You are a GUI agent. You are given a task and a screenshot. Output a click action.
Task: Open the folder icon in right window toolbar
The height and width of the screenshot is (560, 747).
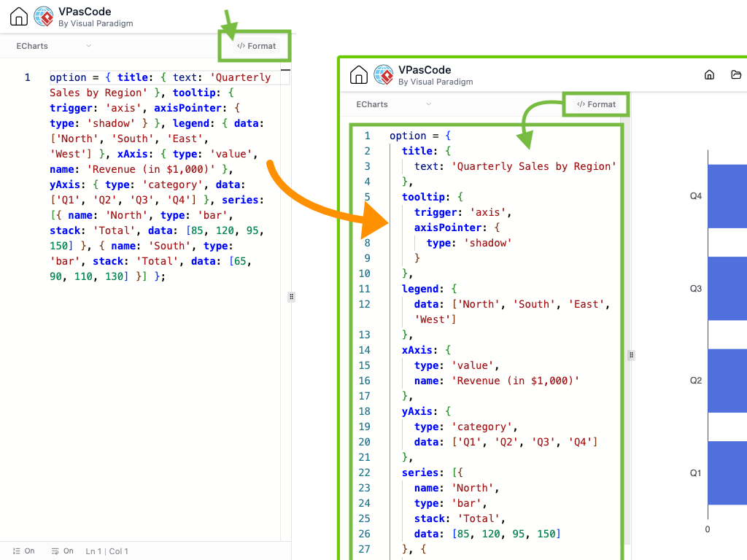(x=736, y=75)
